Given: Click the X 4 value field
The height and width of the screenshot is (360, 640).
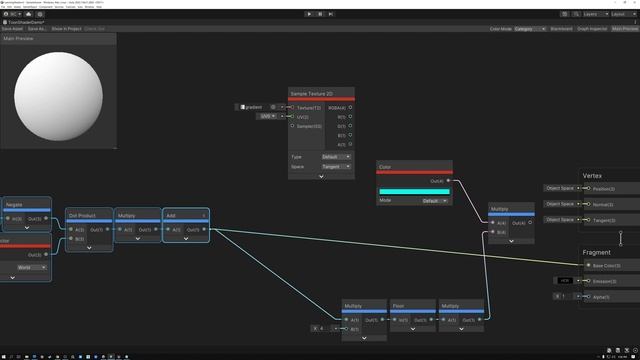Looking at the screenshot, I should pyautogui.click(x=324, y=328).
